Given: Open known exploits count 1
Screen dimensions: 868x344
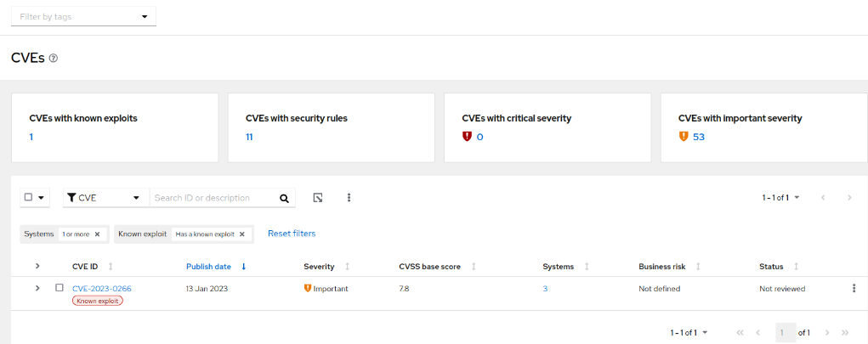Looking at the screenshot, I should 31,137.
